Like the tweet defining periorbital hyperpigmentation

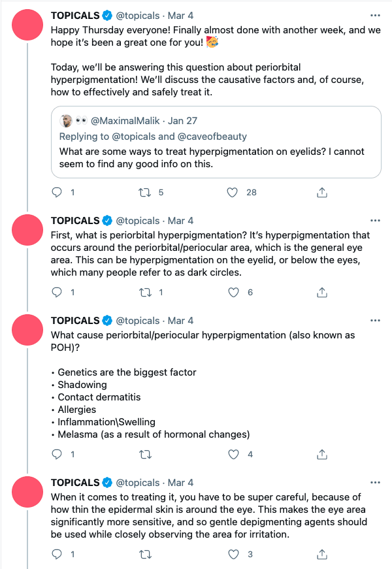point(233,292)
